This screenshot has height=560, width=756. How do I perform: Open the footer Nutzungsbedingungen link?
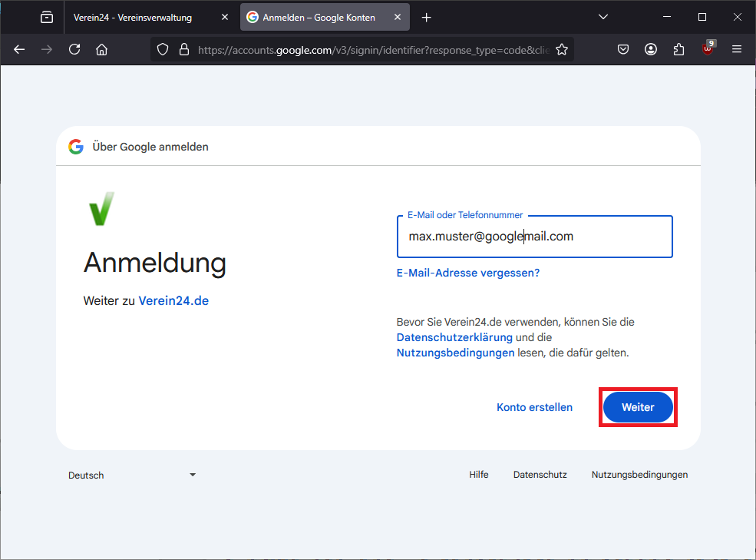(640, 475)
